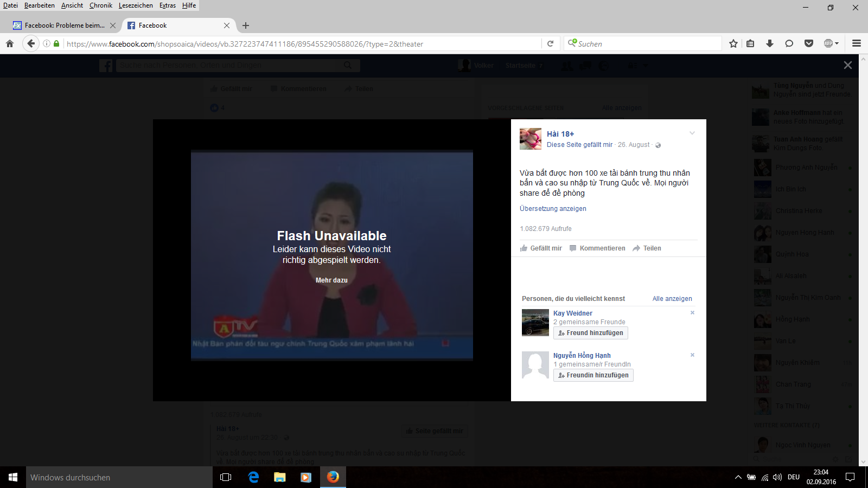Viewport: 868px width, 488px height.
Task: Click Freund hinzufügen for Kay Weidner
Action: 590,333
